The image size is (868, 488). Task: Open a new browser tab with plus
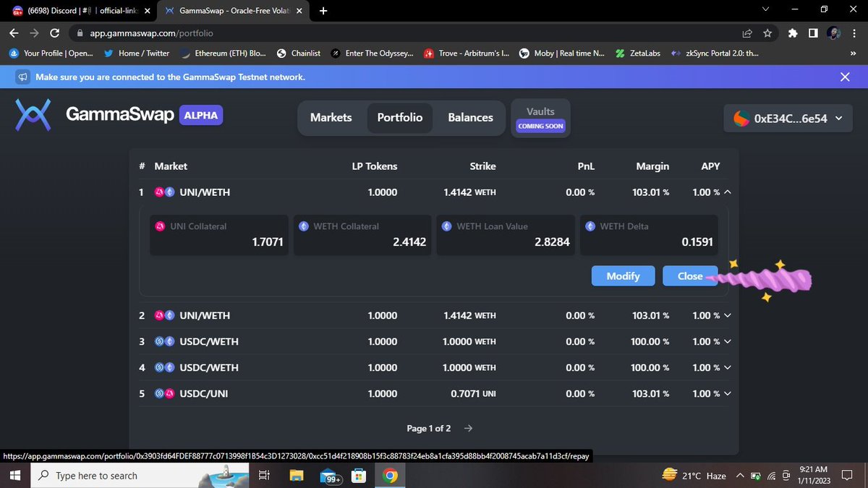[x=323, y=11]
